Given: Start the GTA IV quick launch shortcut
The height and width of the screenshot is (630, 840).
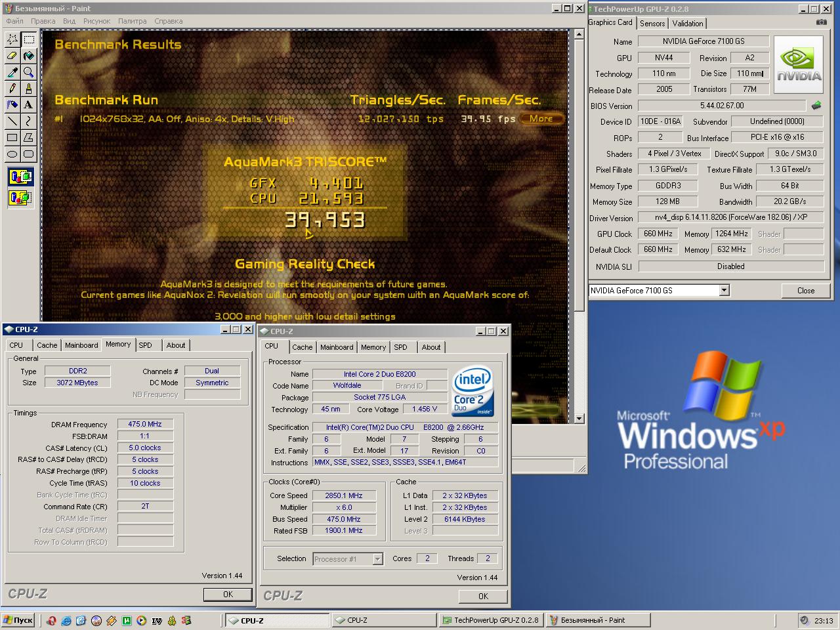Looking at the screenshot, I should [x=157, y=620].
